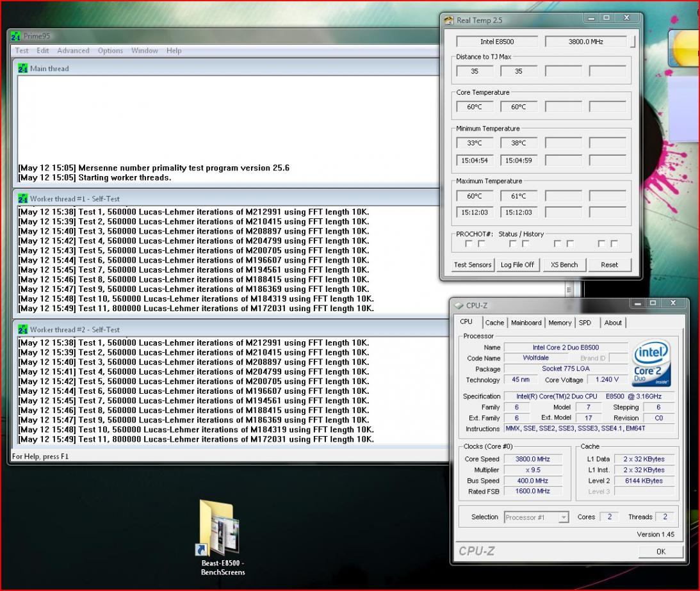Screen dimensions: 700x591
Task: Click the 400.0 MHz bus speed value
Action: [x=533, y=481]
